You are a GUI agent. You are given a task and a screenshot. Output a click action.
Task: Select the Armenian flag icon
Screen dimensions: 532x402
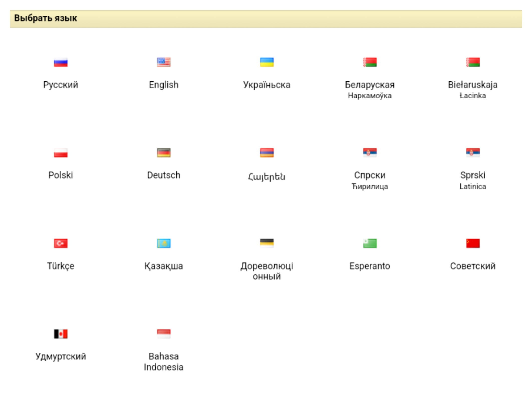[267, 153]
